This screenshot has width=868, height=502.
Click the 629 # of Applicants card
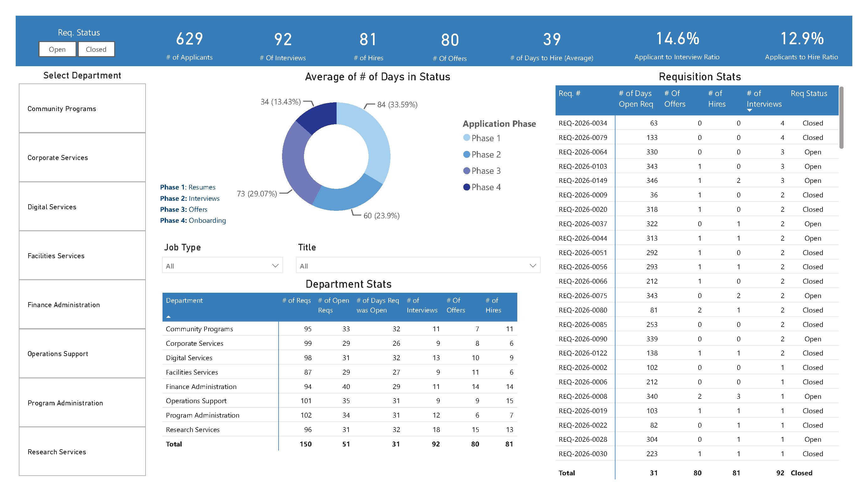189,46
